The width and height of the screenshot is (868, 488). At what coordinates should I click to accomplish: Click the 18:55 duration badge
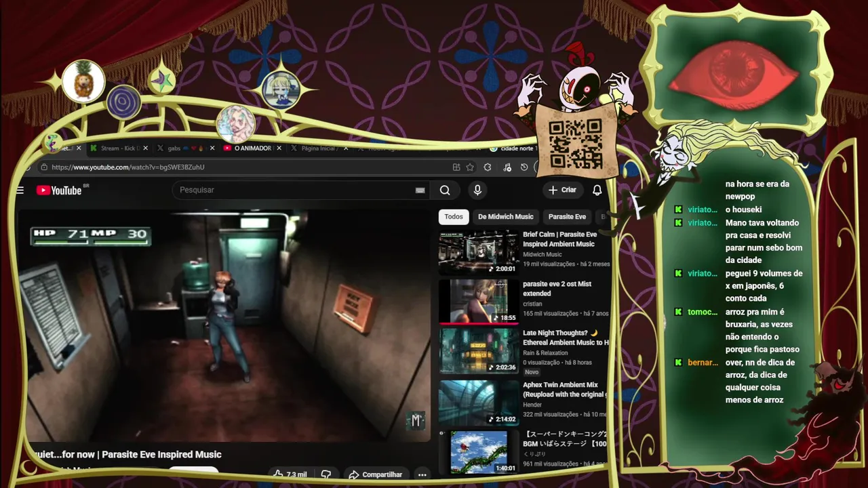(503, 317)
